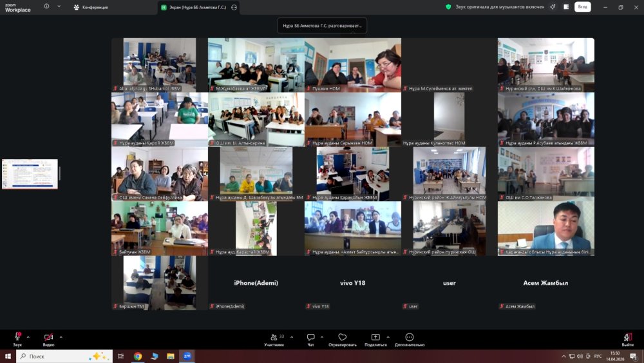
Task: Open the Chat panel icon
Action: pyautogui.click(x=310, y=337)
